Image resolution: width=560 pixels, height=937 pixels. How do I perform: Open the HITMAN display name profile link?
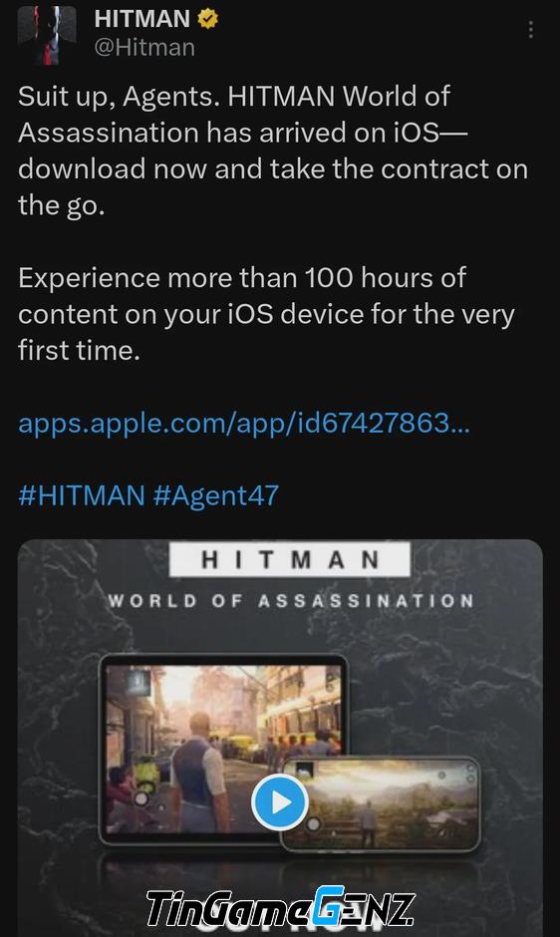tap(142, 19)
